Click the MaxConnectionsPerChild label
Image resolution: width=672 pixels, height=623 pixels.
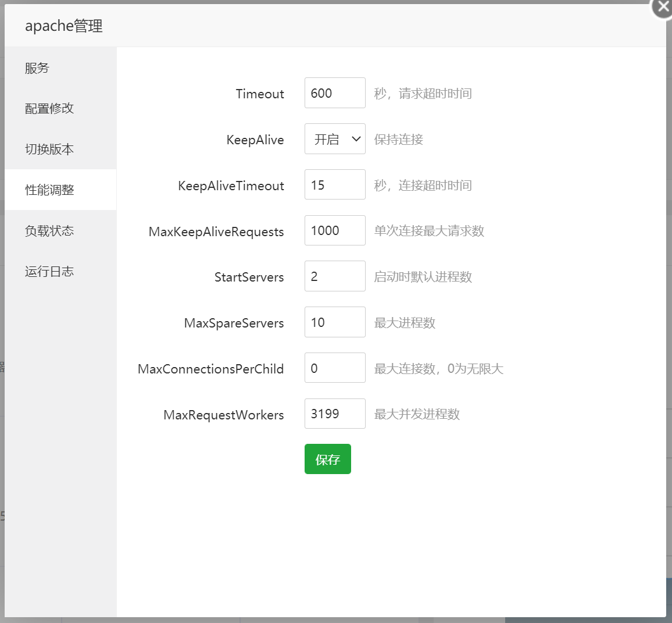pyautogui.click(x=210, y=369)
